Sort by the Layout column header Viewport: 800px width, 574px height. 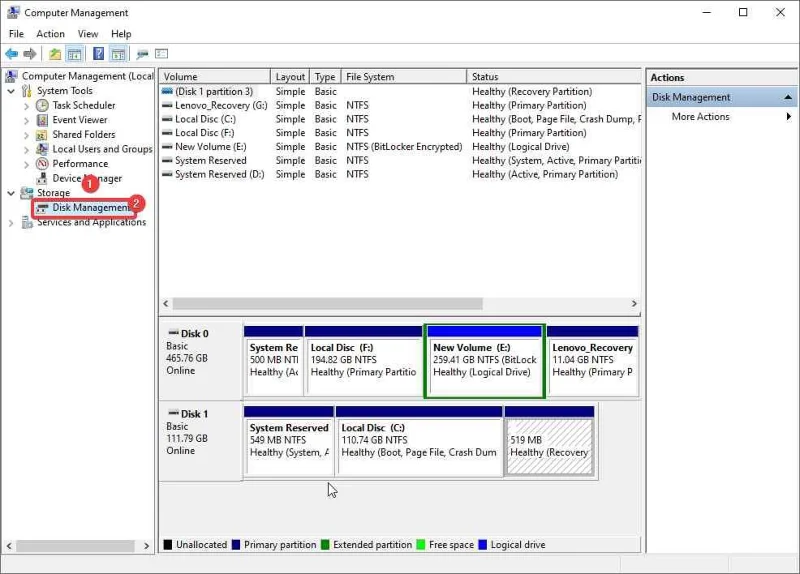point(290,77)
